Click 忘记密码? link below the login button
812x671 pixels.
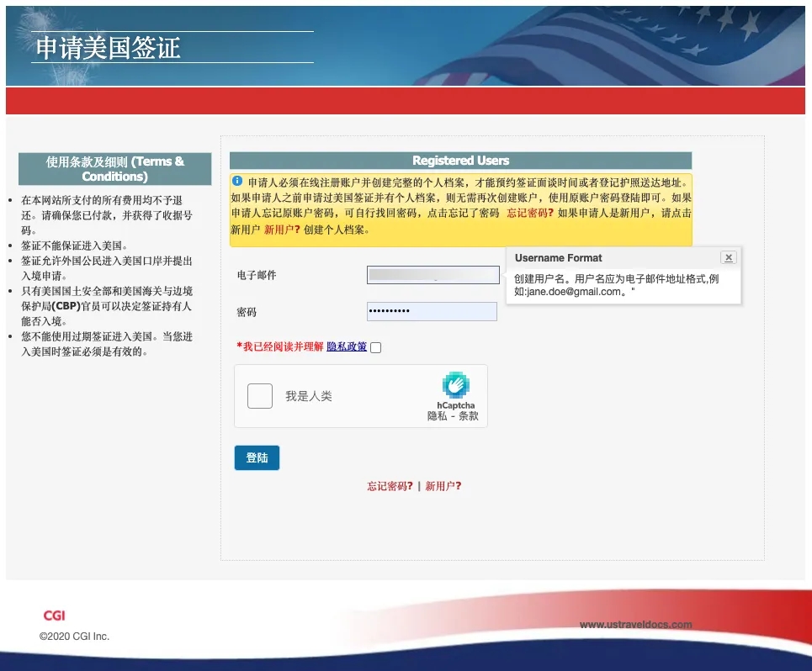tap(390, 486)
